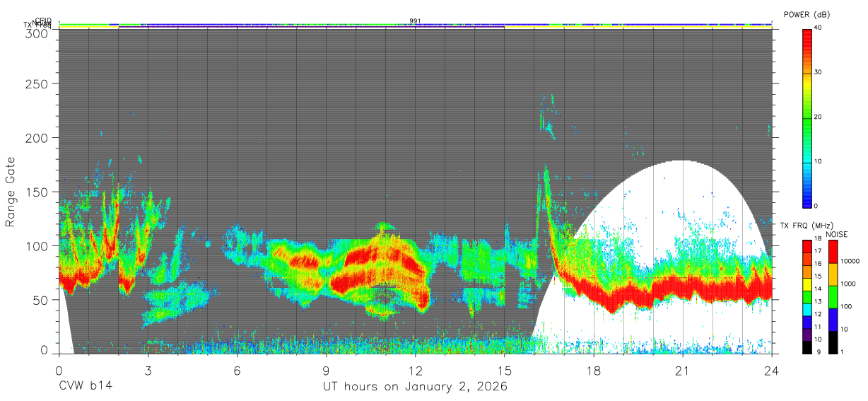868x401 pixels.
Task: Select the red noise swatch above 10000
Action: (x=833, y=252)
